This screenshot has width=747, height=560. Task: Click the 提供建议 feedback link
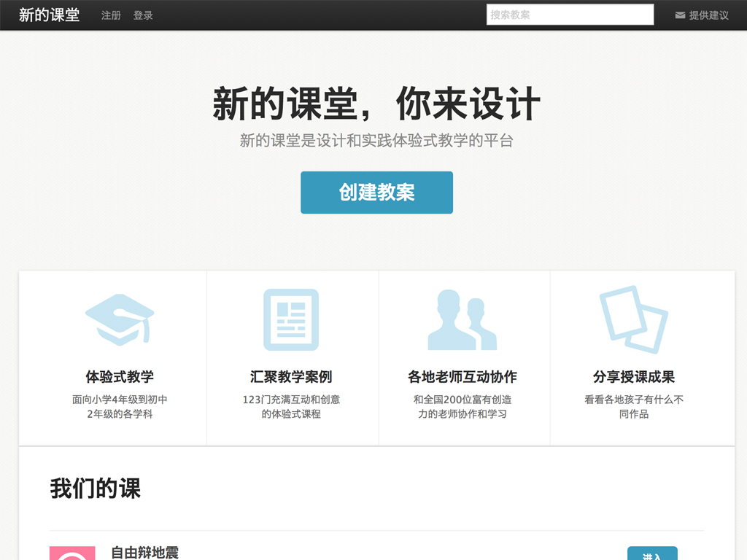pyautogui.click(x=708, y=15)
